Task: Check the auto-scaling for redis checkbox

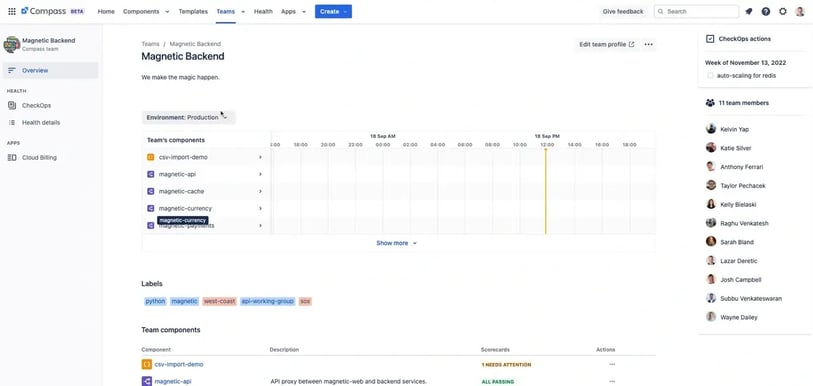Action: click(x=710, y=76)
